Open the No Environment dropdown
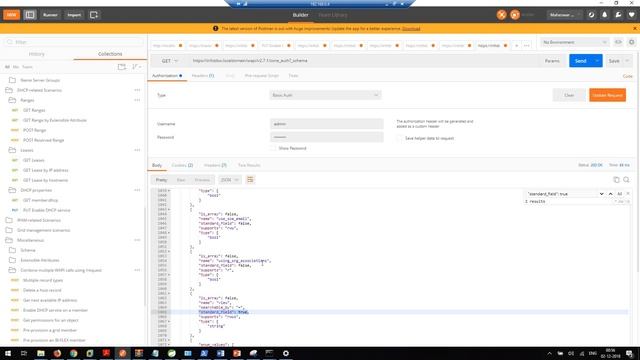The width and height of the screenshot is (640, 360). click(x=575, y=42)
